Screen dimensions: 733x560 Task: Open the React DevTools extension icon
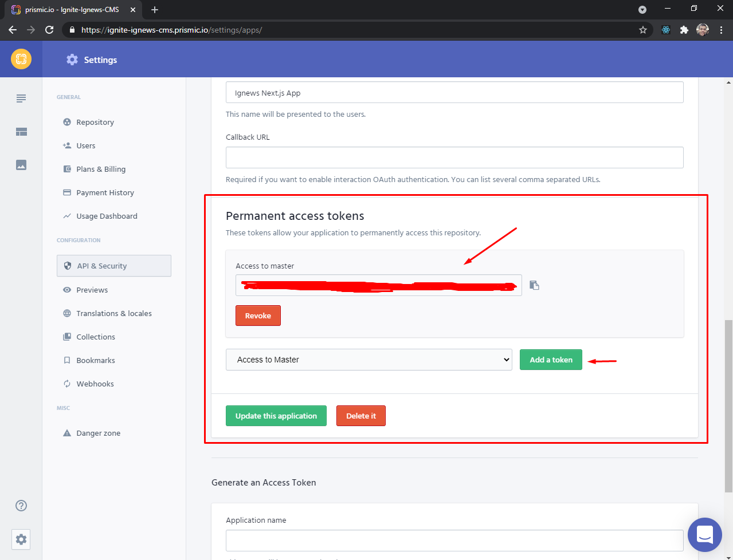pyautogui.click(x=666, y=30)
